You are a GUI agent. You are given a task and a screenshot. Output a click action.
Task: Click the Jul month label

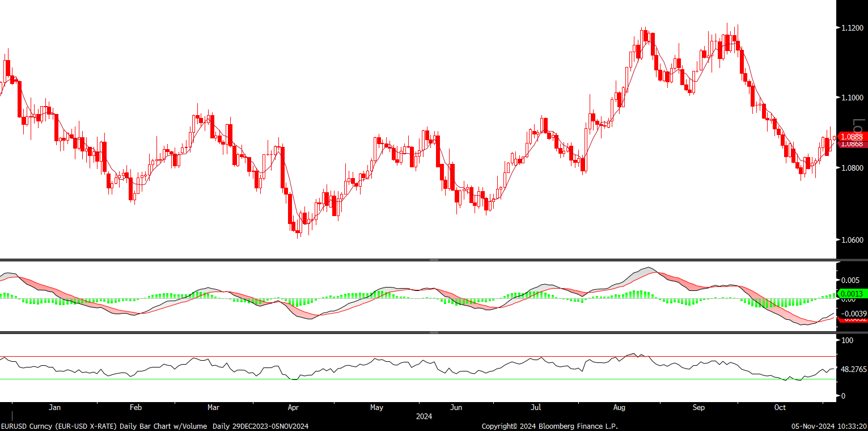pyautogui.click(x=536, y=407)
